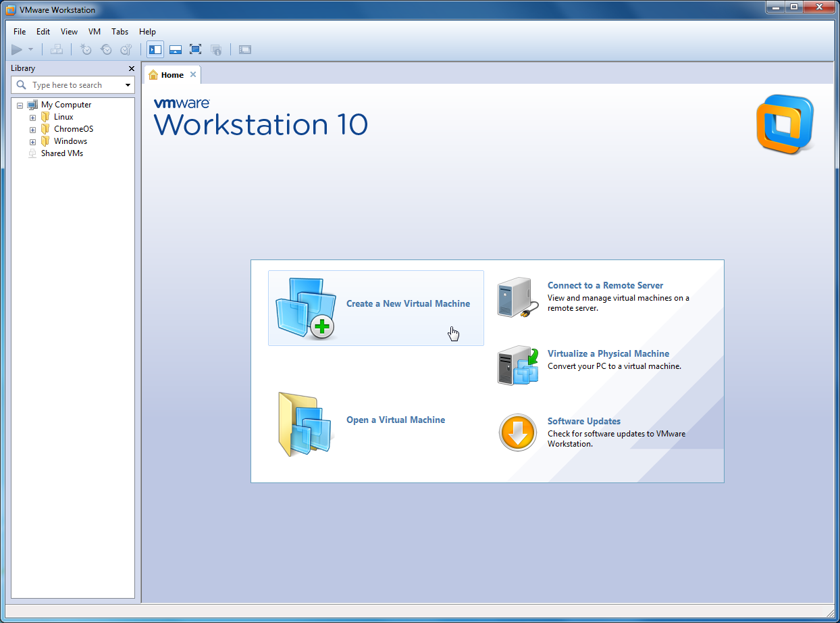Close the Library panel
This screenshot has width=840, height=623.
(132, 68)
